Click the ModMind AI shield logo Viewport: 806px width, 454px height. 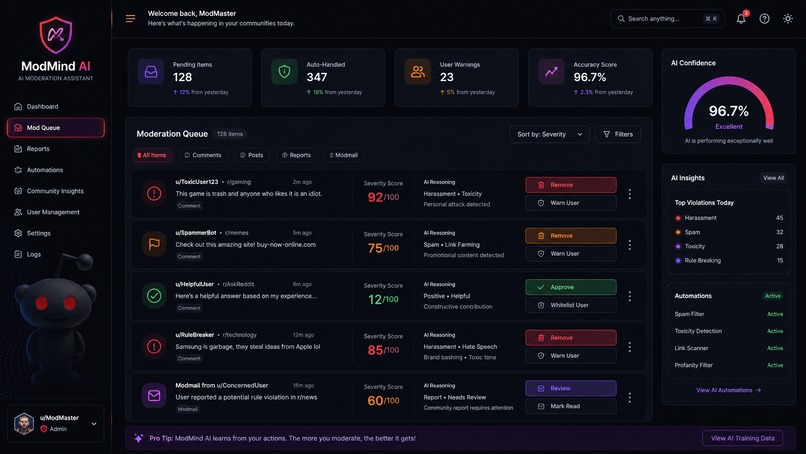click(56, 35)
